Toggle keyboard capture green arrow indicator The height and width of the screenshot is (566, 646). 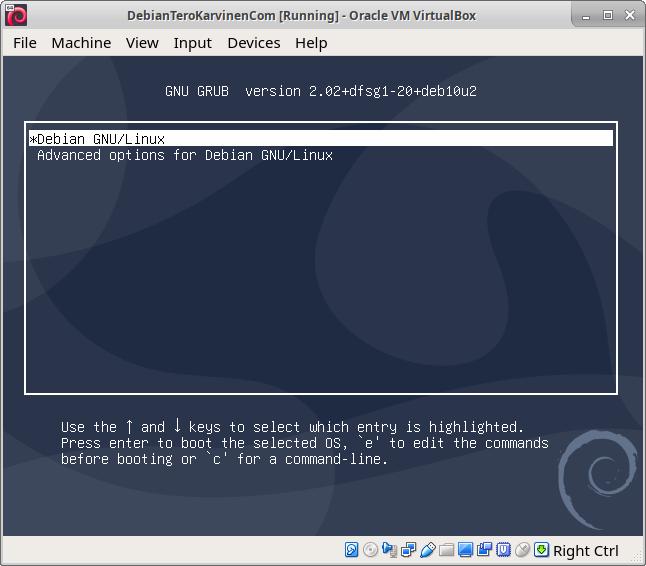coord(542,550)
